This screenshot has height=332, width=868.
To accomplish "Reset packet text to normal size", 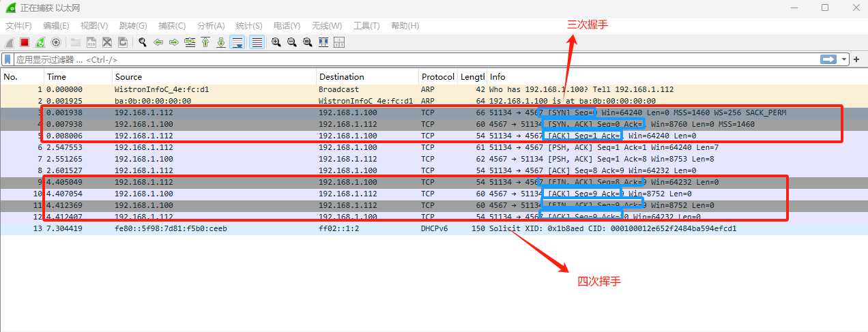I will (308, 42).
